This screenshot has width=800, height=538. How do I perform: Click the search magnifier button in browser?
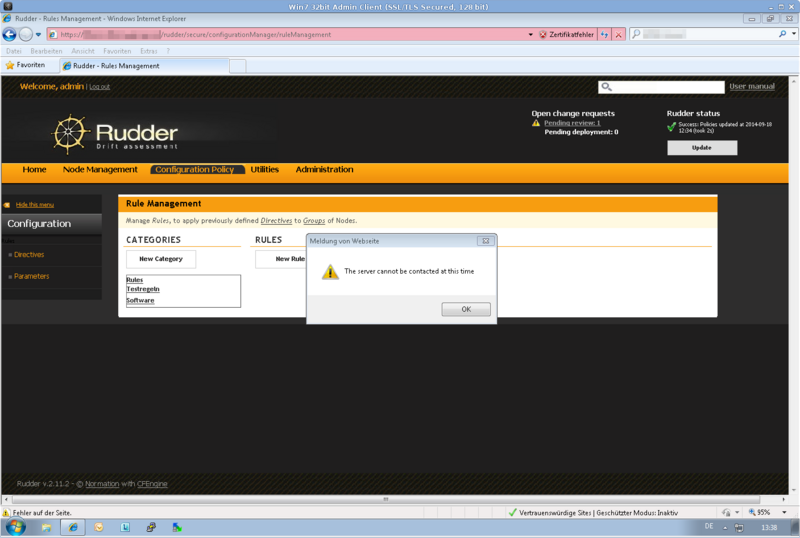click(x=783, y=34)
